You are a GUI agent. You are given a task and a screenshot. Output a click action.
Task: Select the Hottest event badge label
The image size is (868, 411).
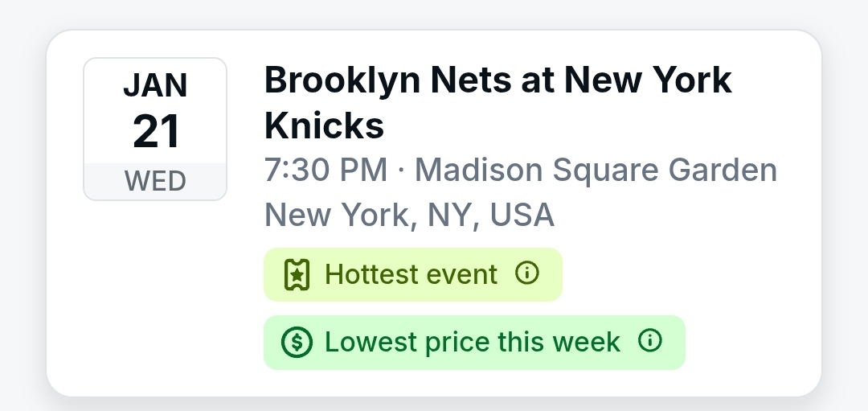click(x=411, y=275)
